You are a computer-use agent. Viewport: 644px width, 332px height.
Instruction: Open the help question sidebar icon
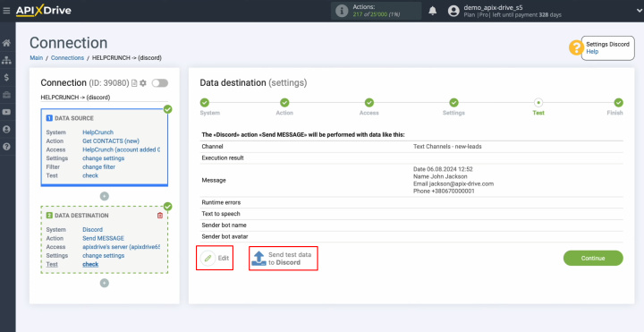tap(6, 147)
